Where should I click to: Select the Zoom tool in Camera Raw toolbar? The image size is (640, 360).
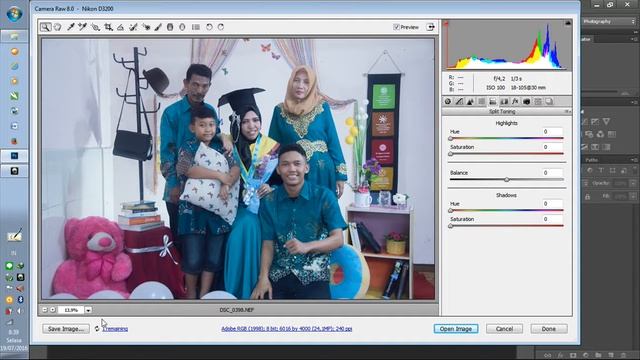pos(45,27)
